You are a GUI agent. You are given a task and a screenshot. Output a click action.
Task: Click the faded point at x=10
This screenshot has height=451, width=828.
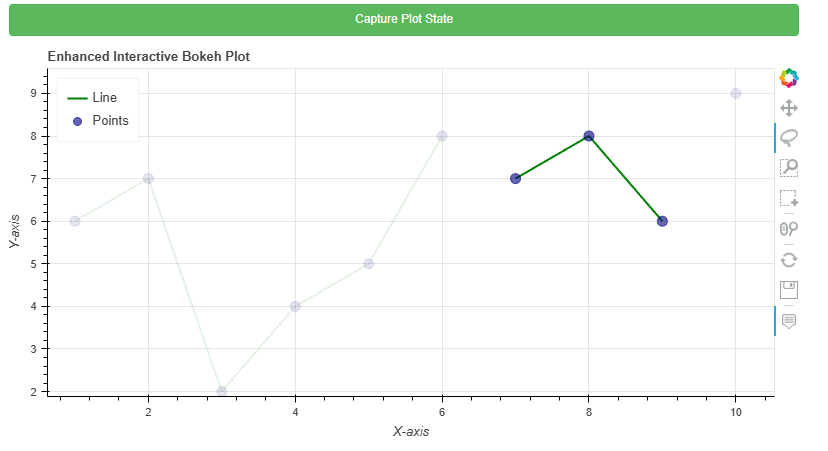(736, 93)
